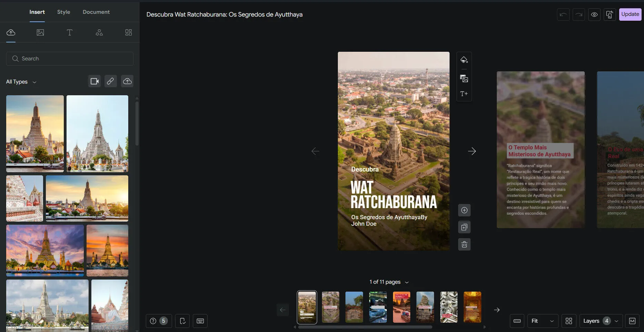Open the Fit zoom dropdown
644x332 pixels.
tap(542, 321)
